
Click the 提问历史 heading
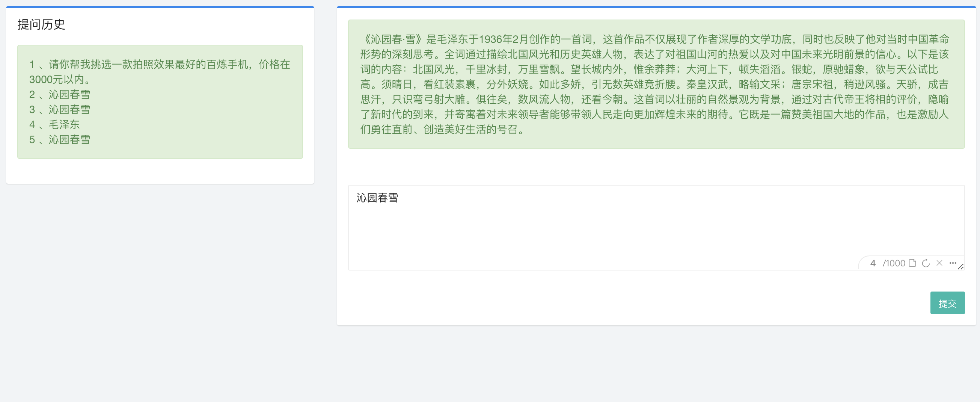point(41,24)
